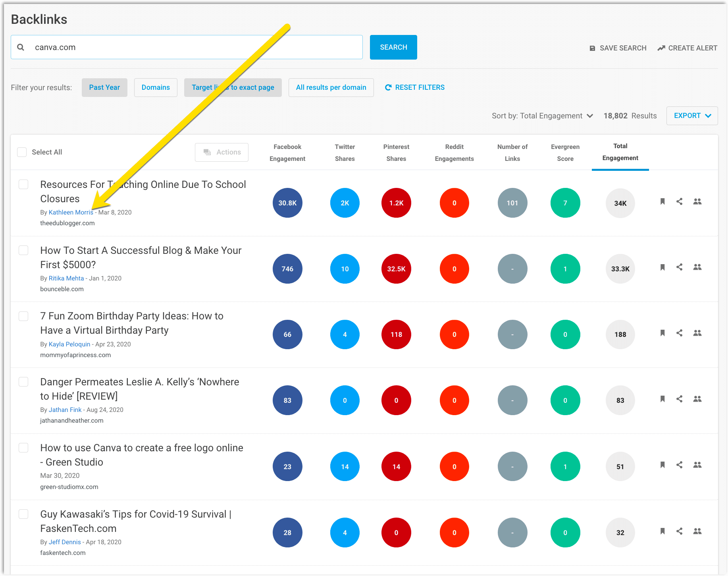Click the Reset Filters refresh icon
Screen dimensions: 728x576
[388, 87]
